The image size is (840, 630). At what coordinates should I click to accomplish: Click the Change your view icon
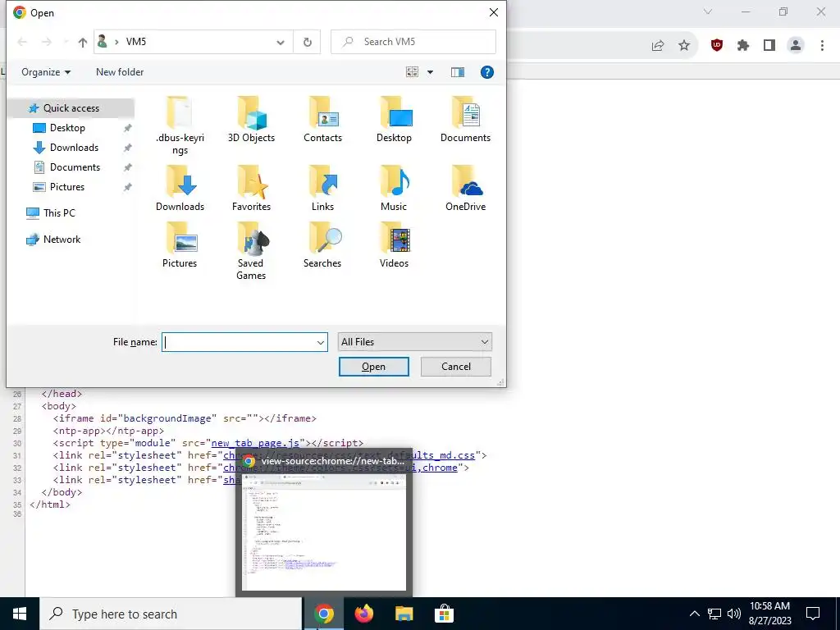coord(412,72)
